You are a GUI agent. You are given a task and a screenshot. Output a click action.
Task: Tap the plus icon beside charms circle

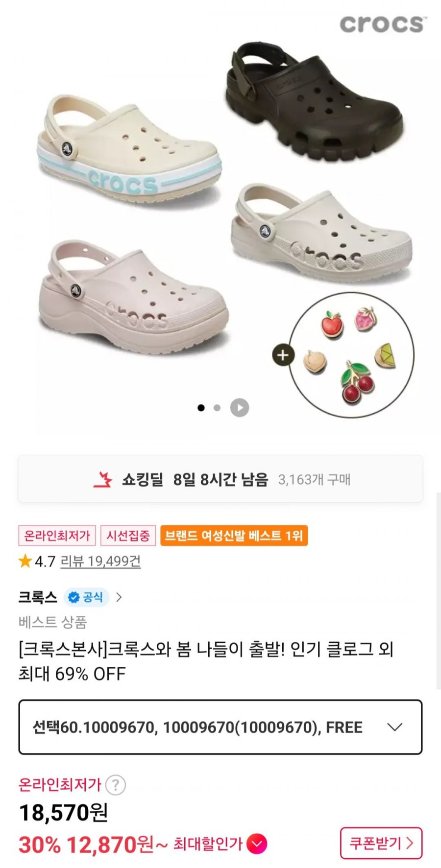(x=283, y=355)
